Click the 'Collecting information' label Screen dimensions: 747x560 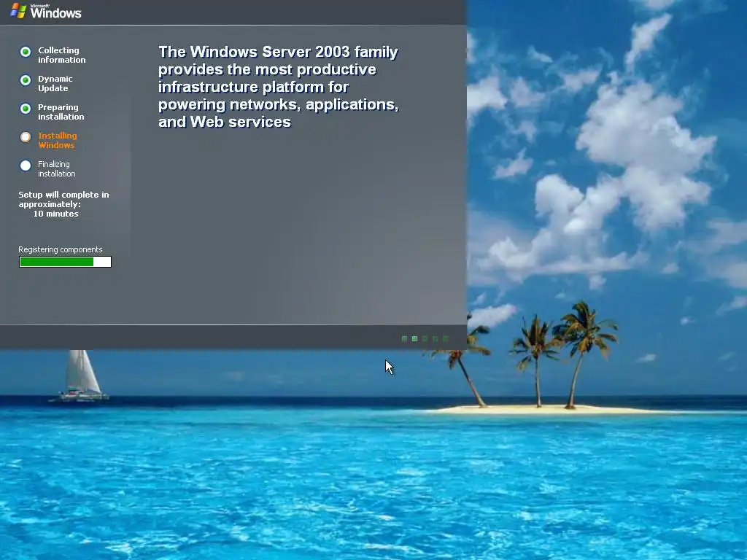tap(62, 55)
